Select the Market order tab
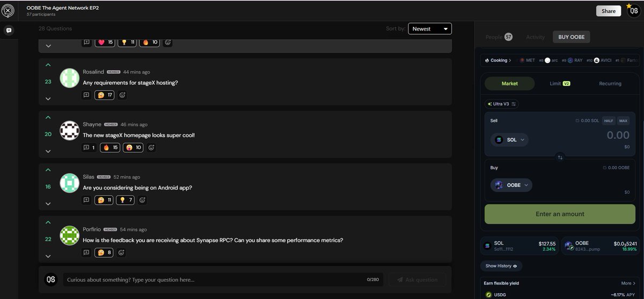 coord(509,84)
